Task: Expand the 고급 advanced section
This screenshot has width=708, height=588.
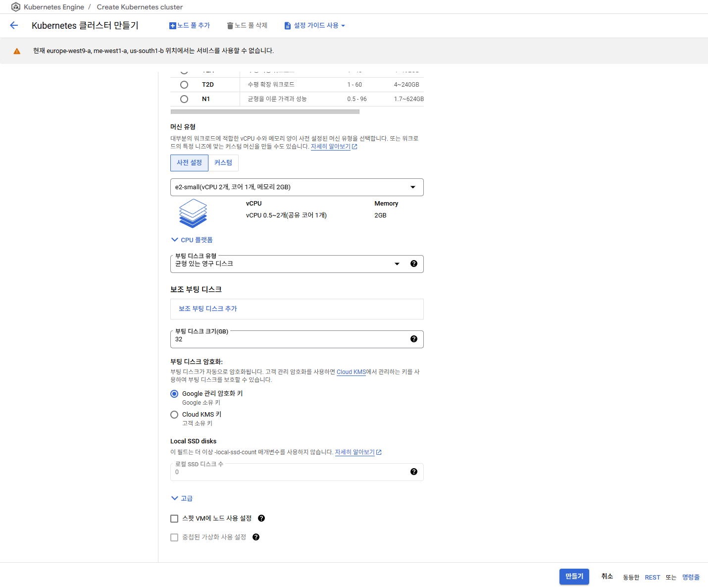Action: coord(182,498)
